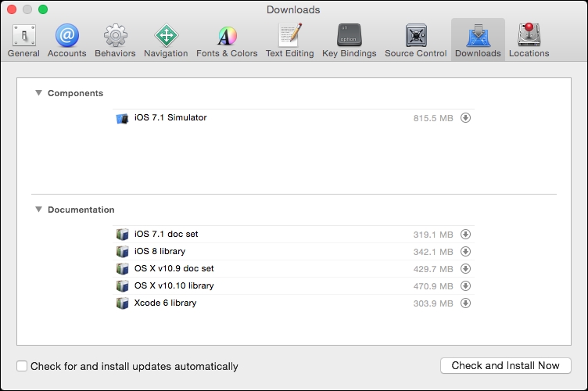The width and height of the screenshot is (588, 391).
Task: Click the Documentation section heading
Action: pos(81,210)
